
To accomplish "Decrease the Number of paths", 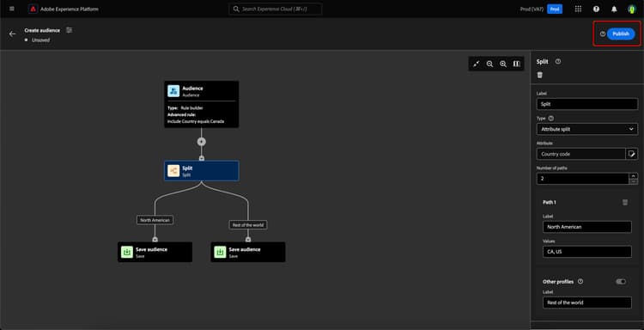I will [x=634, y=181].
